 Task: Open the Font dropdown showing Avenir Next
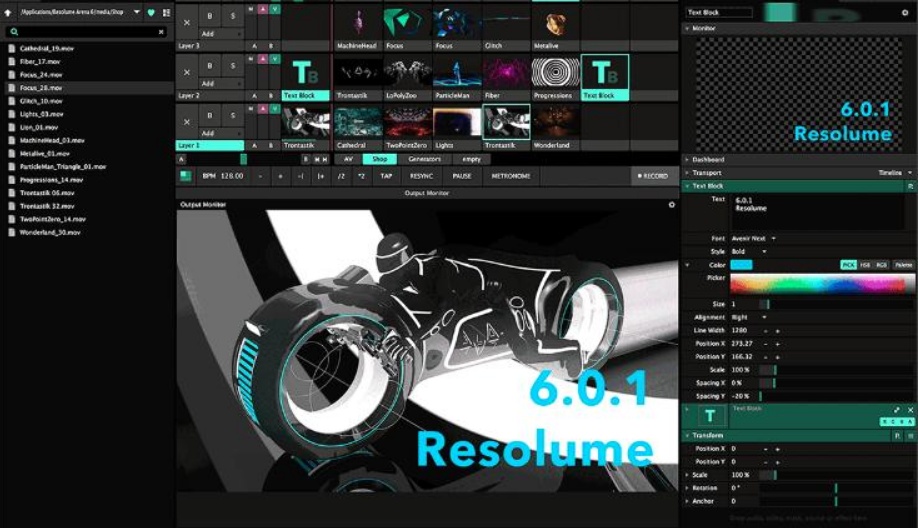tap(754, 238)
